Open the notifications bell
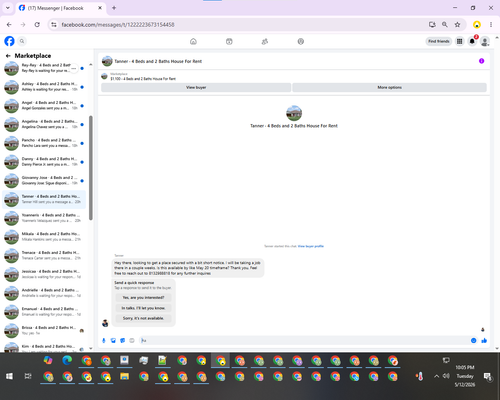This screenshot has height=400, width=500. (x=472, y=41)
